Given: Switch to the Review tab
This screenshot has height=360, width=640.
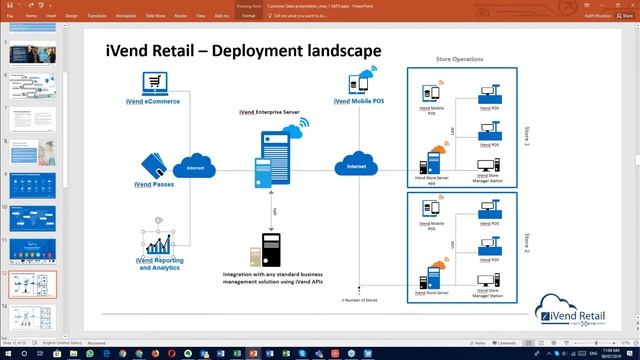Looking at the screenshot, I should 181,16.
